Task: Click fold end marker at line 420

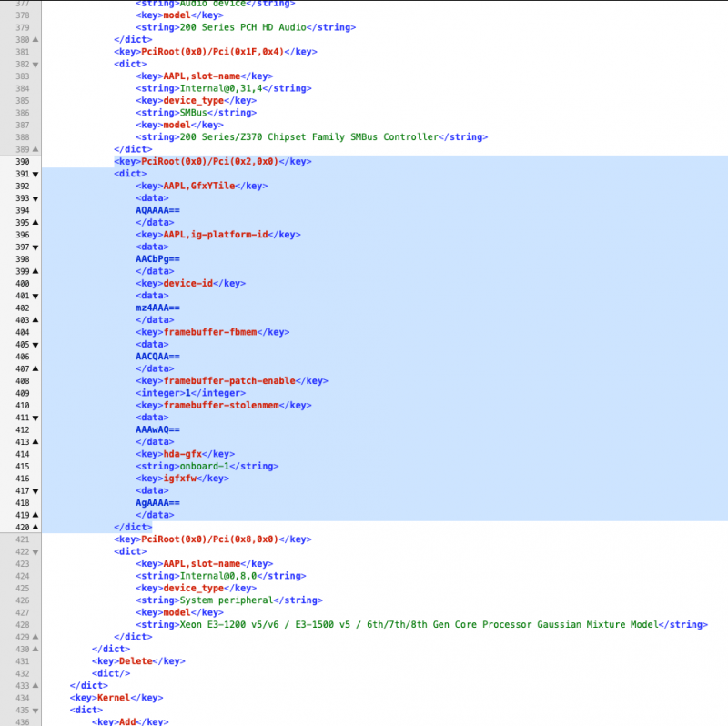Action: pyautogui.click(x=35, y=527)
